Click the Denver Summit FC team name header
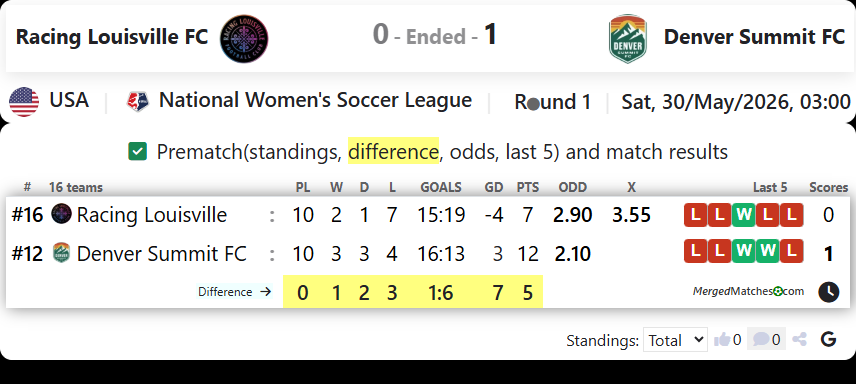Screen dimensions: 856x384 pyautogui.click(x=754, y=37)
